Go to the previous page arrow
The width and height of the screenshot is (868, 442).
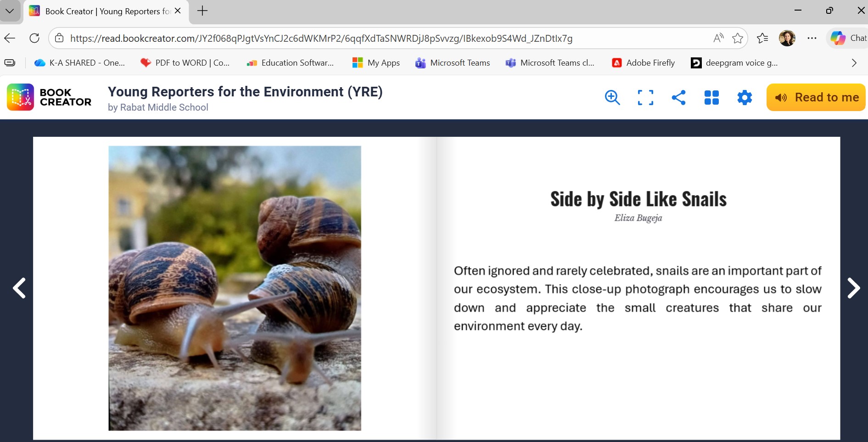19,288
